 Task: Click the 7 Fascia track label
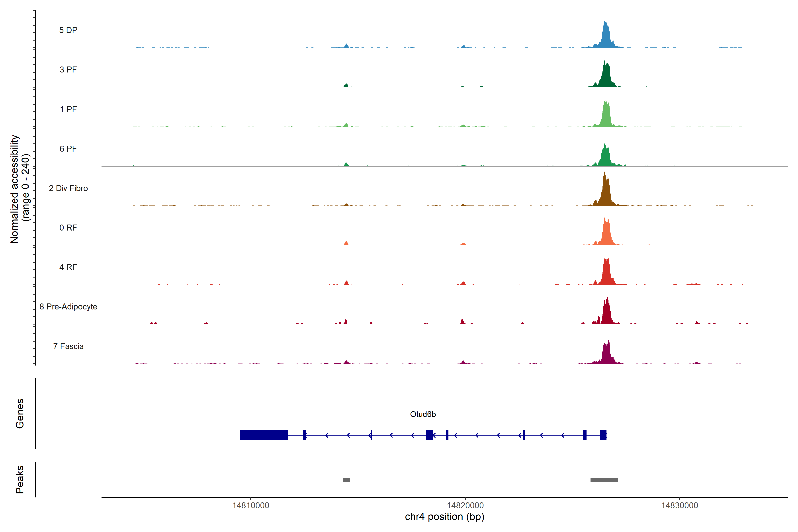click(x=68, y=346)
